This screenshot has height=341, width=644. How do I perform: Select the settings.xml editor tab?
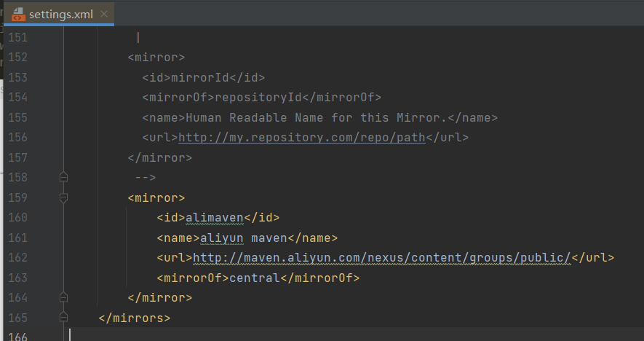click(x=59, y=14)
